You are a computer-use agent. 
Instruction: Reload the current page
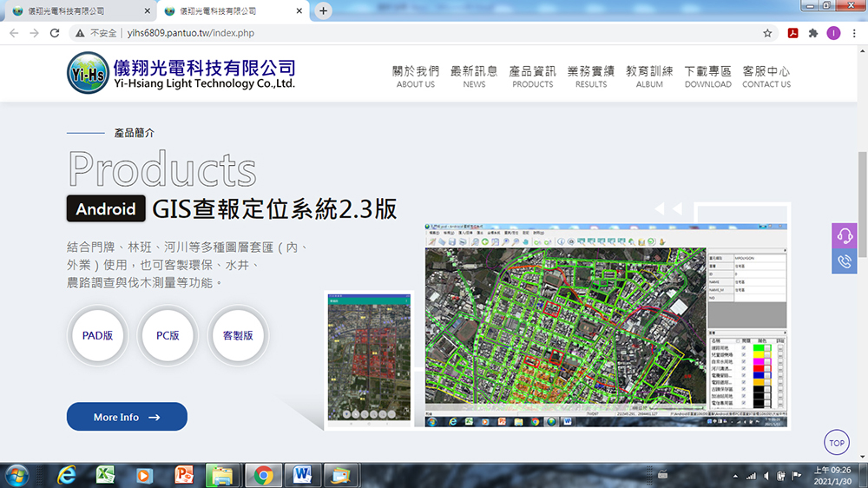point(54,33)
